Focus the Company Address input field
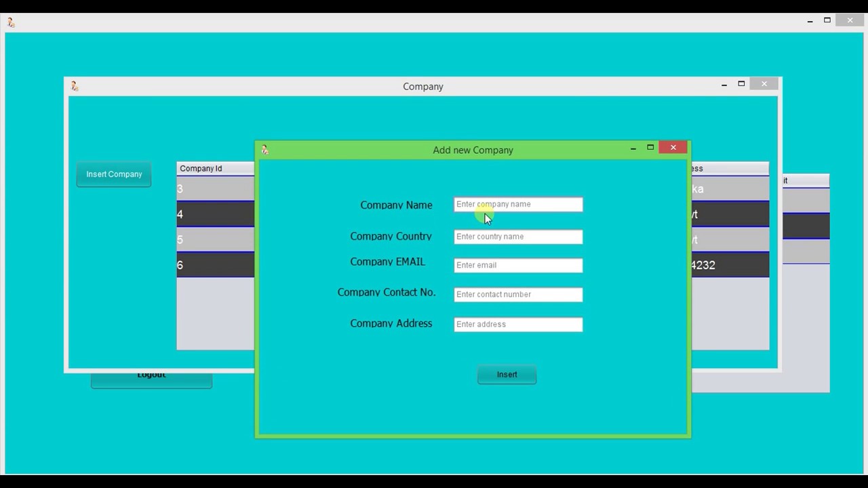868x488 pixels. click(518, 324)
